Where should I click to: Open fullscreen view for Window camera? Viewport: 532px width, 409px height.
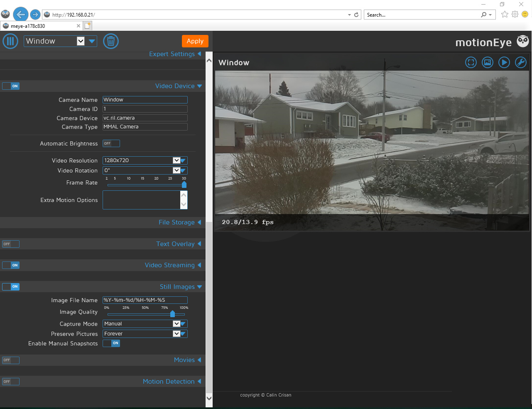tap(471, 62)
